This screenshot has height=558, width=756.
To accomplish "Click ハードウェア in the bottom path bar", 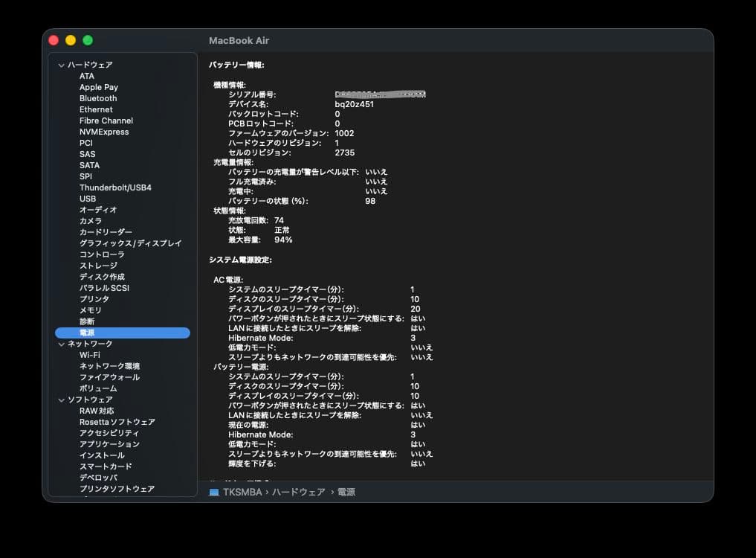I will [298, 493].
